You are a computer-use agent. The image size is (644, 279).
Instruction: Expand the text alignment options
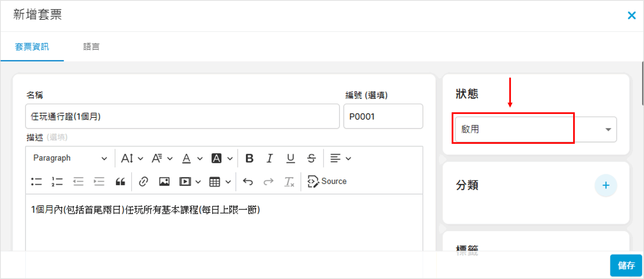click(x=341, y=158)
